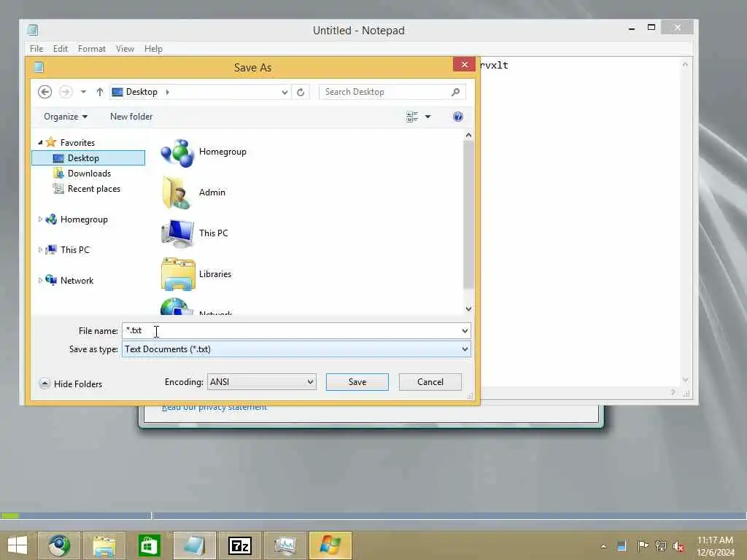Click the muted volume tray icon
747x560 pixels.
pyautogui.click(x=678, y=546)
